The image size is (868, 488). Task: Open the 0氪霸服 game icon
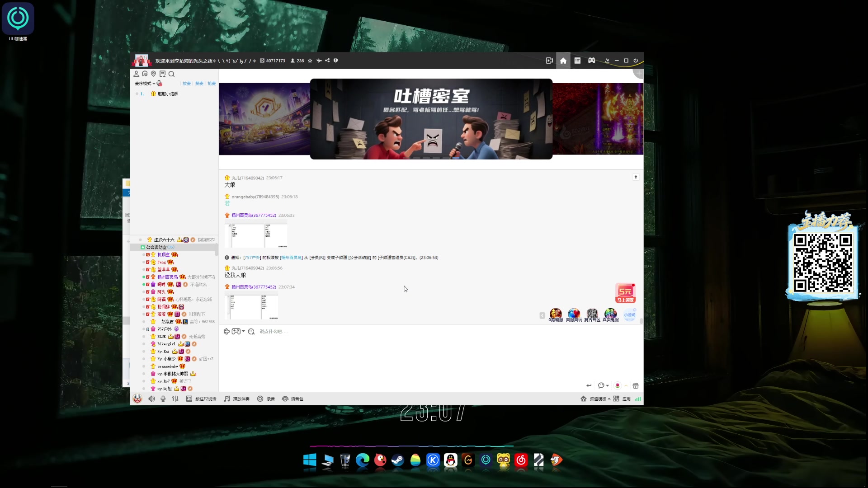[556, 315]
